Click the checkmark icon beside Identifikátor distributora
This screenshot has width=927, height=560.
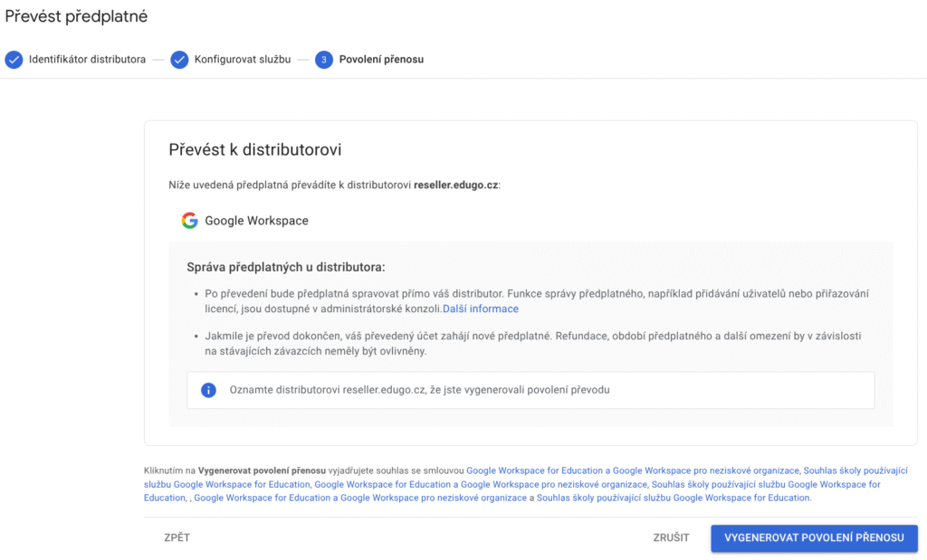pyautogui.click(x=14, y=60)
